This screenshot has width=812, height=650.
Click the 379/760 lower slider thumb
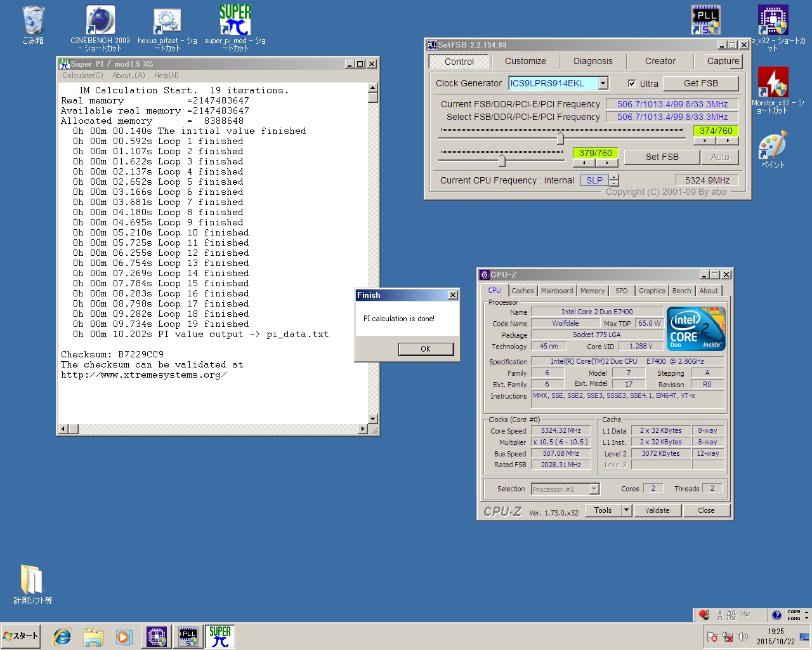(x=502, y=159)
